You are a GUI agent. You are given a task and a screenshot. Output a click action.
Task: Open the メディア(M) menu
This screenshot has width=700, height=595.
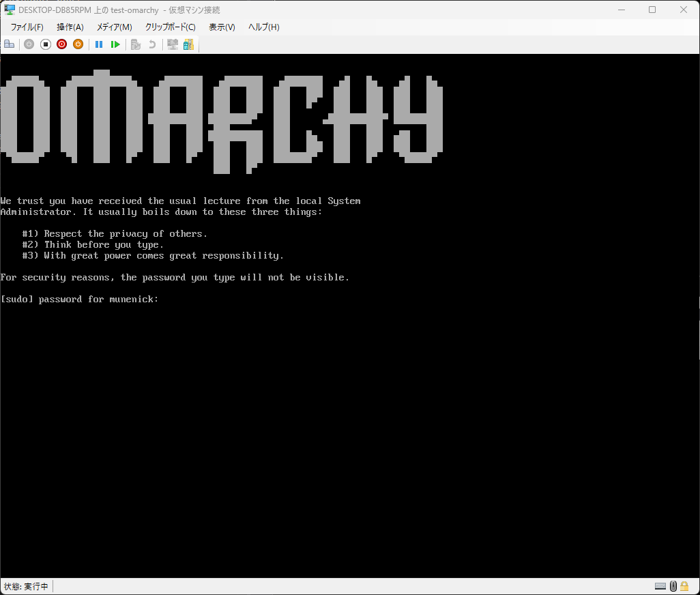115,27
